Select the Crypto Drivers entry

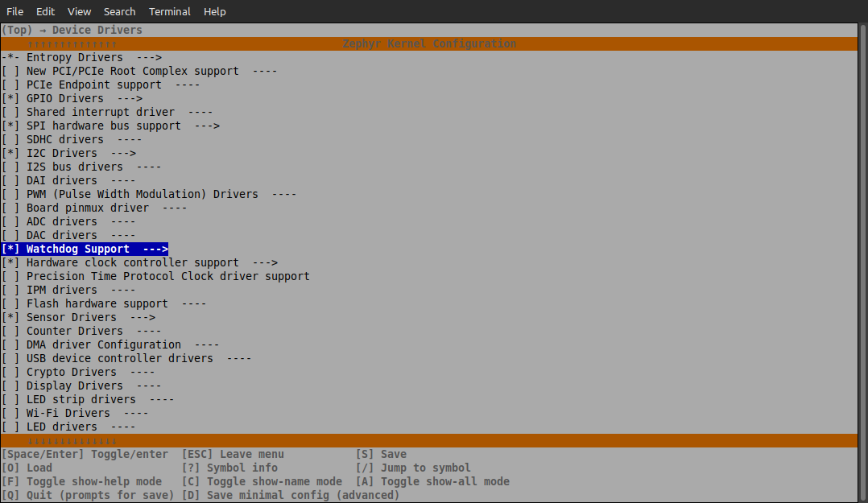point(71,372)
